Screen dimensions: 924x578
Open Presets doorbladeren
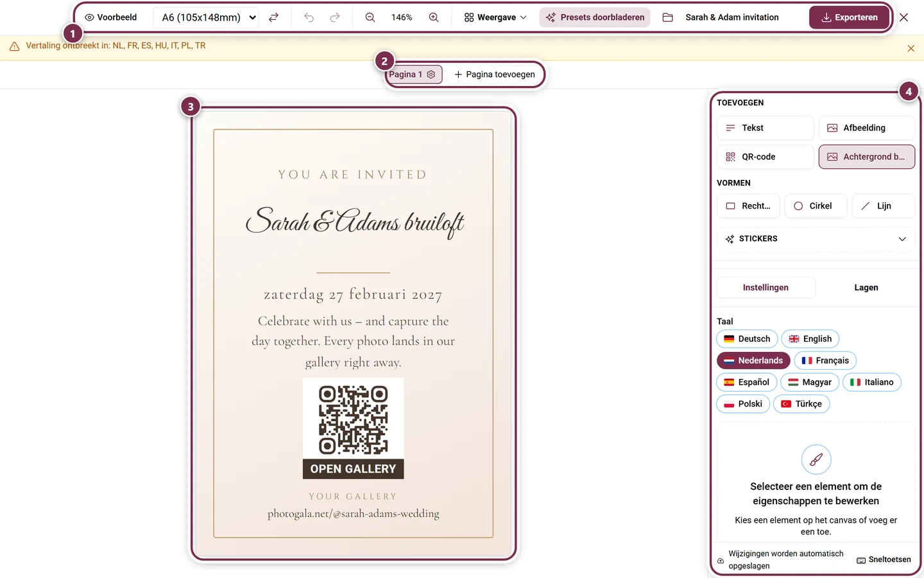pos(595,17)
